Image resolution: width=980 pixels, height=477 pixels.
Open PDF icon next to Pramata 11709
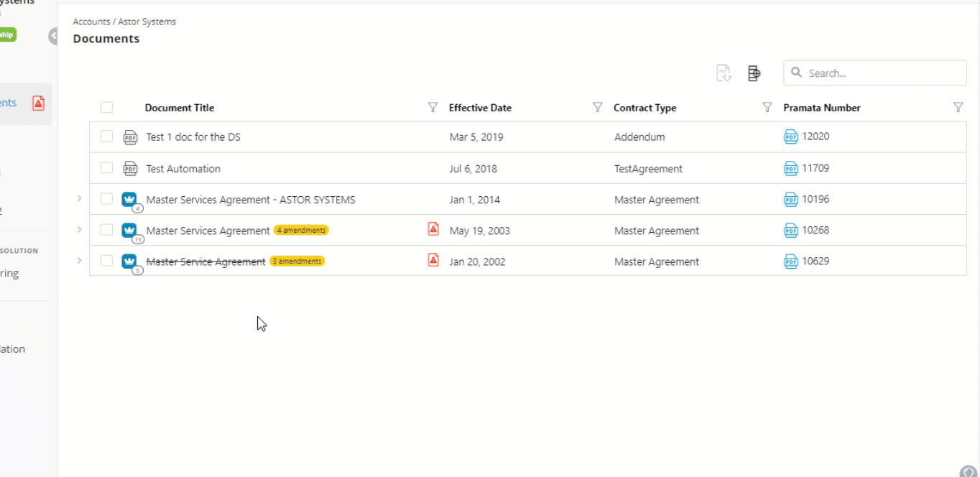791,168
